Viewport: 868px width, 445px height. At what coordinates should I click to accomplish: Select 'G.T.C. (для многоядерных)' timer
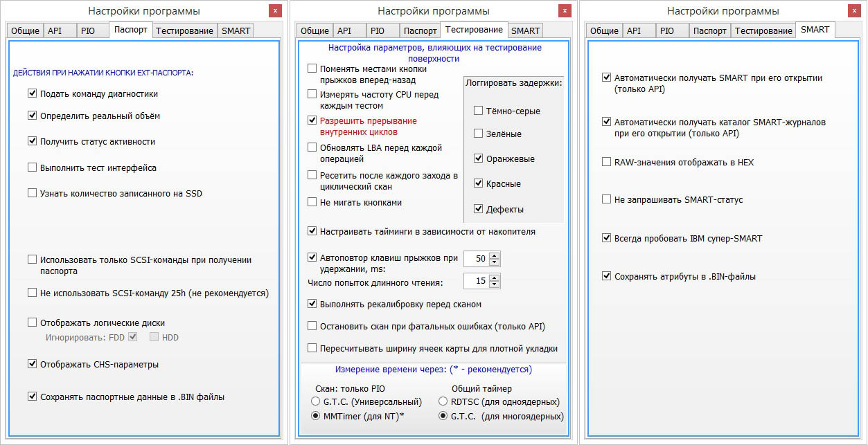[x=443, y=416]
